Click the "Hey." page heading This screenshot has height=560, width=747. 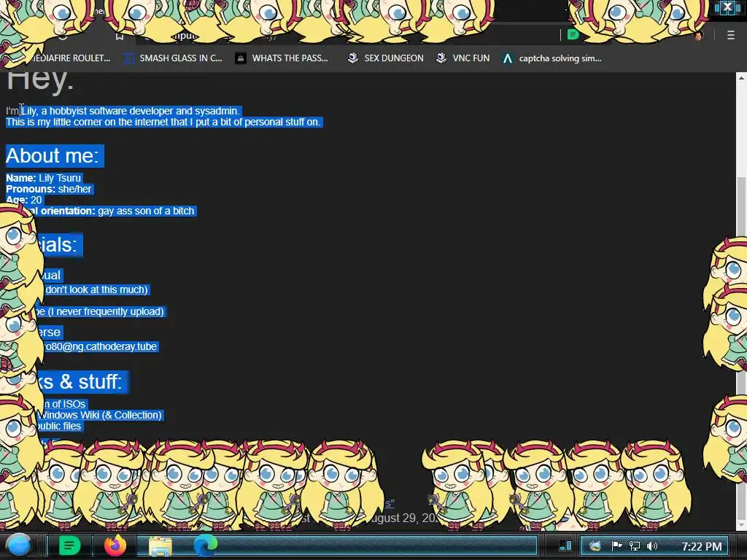point(40,80)
